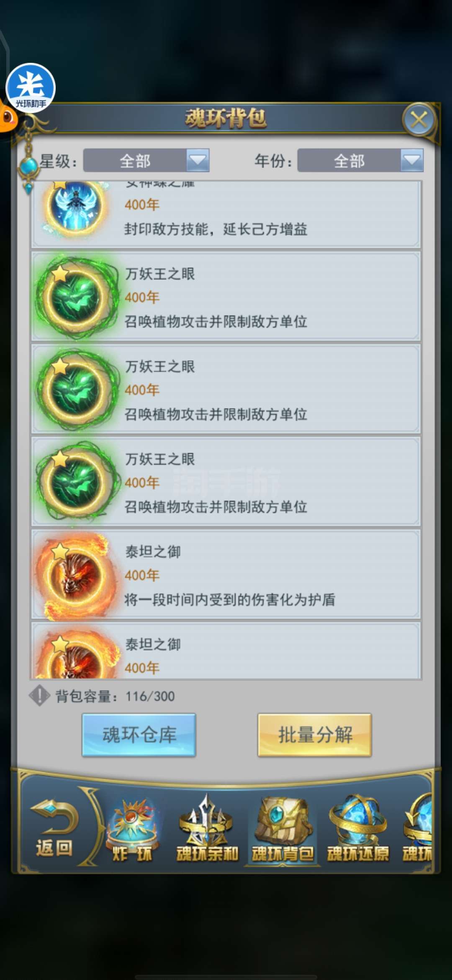The height and width of the screenshot is (980, 452).
Task: Open the partially visible last 魂环 icon
Action: (417, 829)
